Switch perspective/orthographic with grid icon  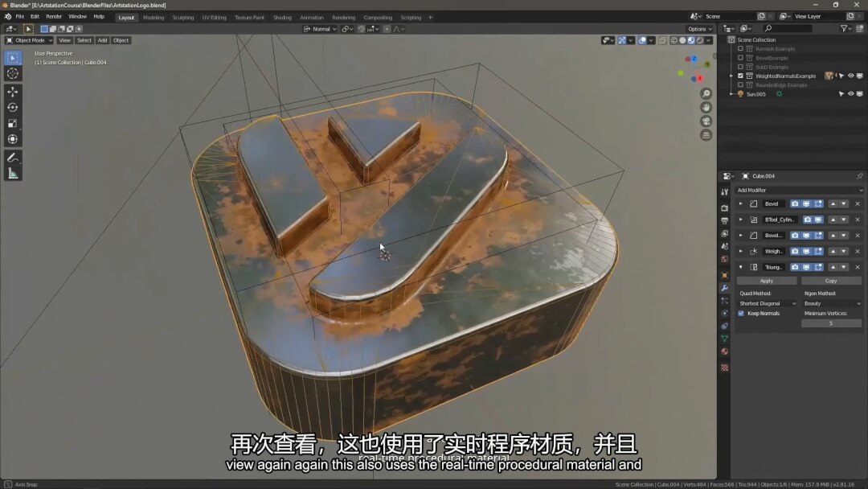(706, 135)
